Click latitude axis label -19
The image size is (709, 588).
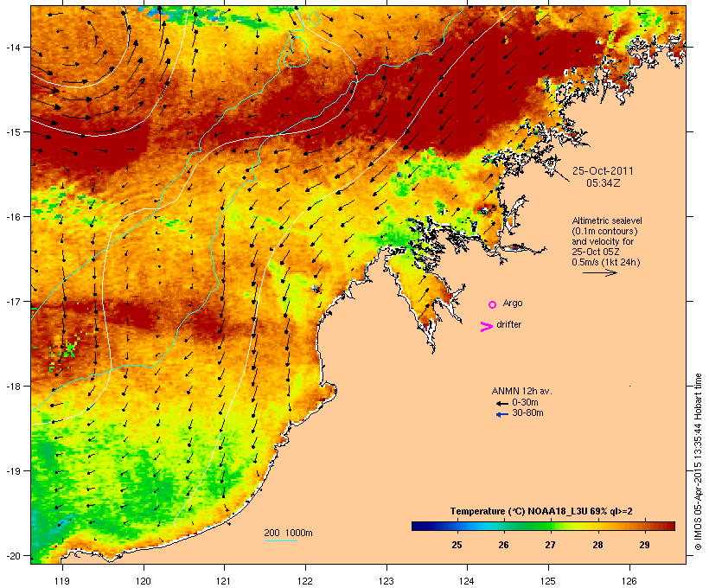[x=12, y=471]
